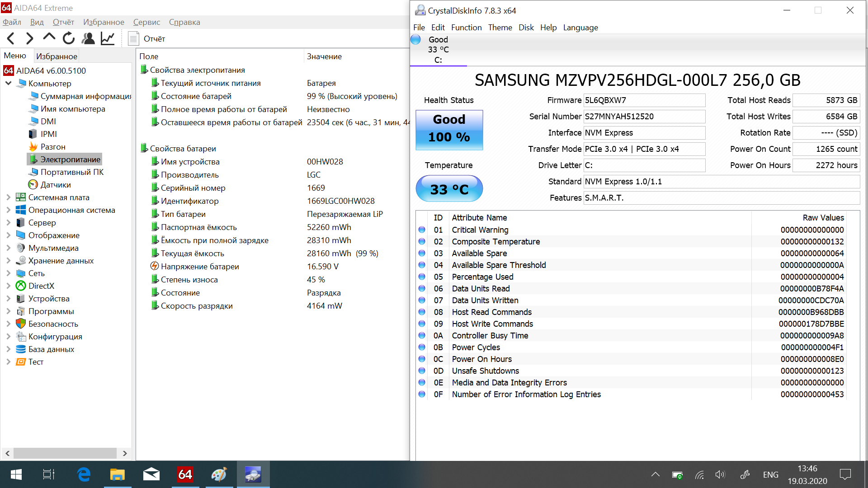Click the Good 100 % health status button
The image size is (868, 488).
(x=449, y=130)
